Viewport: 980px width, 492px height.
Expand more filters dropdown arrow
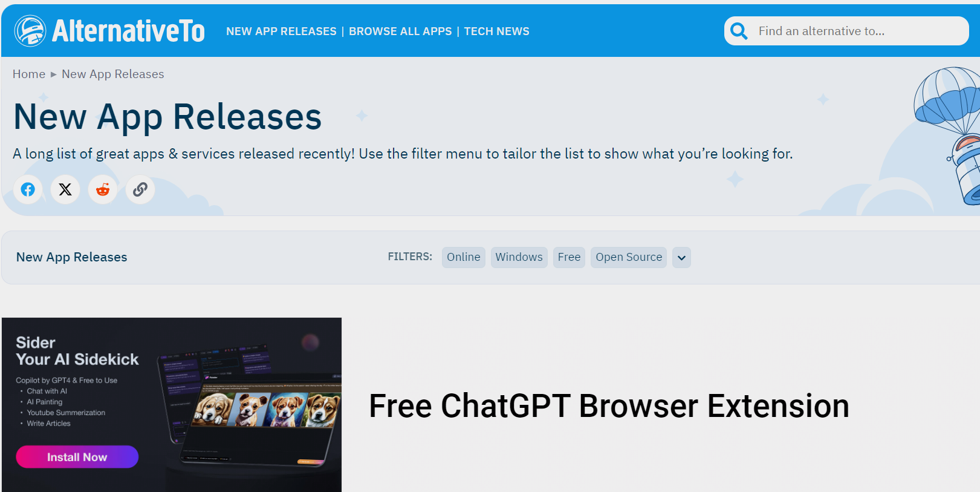coord(681,257)
